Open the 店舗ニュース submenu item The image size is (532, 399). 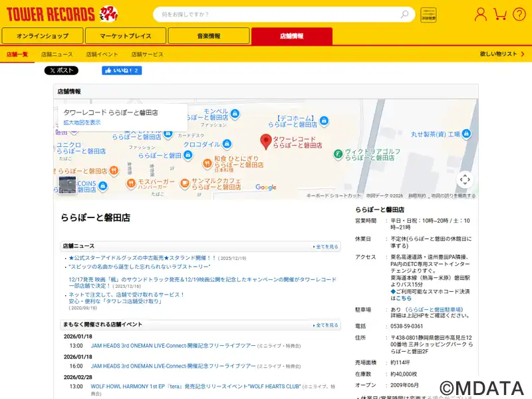(57, 54)
